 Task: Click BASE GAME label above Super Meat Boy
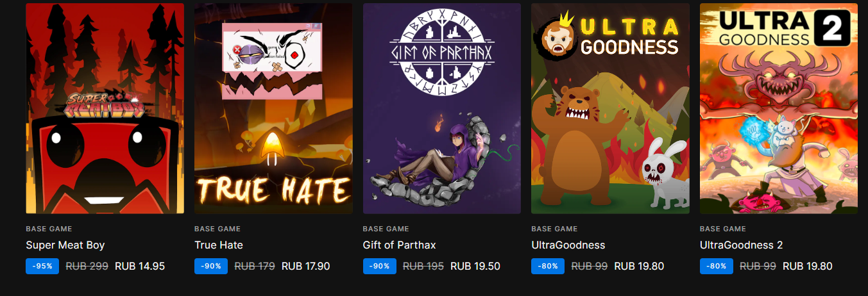[x=49, y=229]
